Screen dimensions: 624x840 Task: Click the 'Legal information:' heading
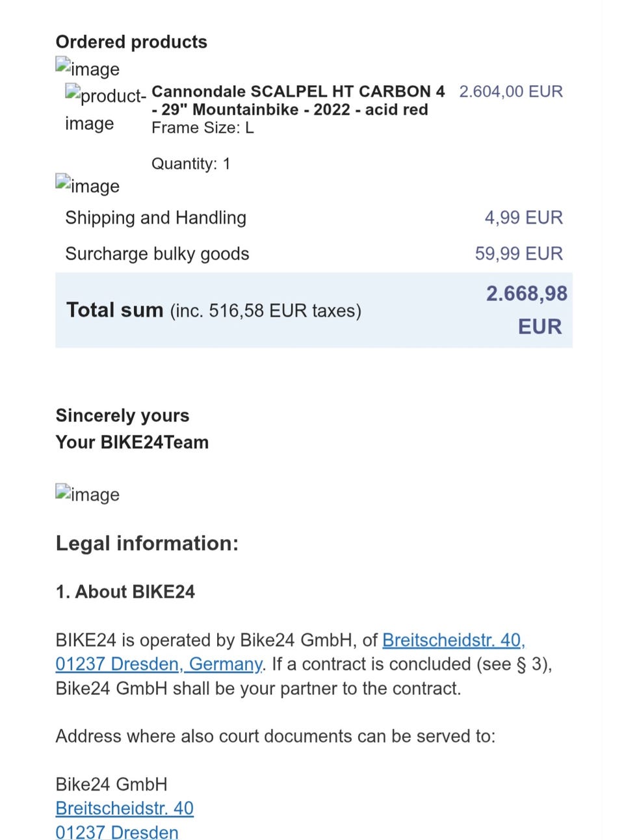click(x=147, y=543)
